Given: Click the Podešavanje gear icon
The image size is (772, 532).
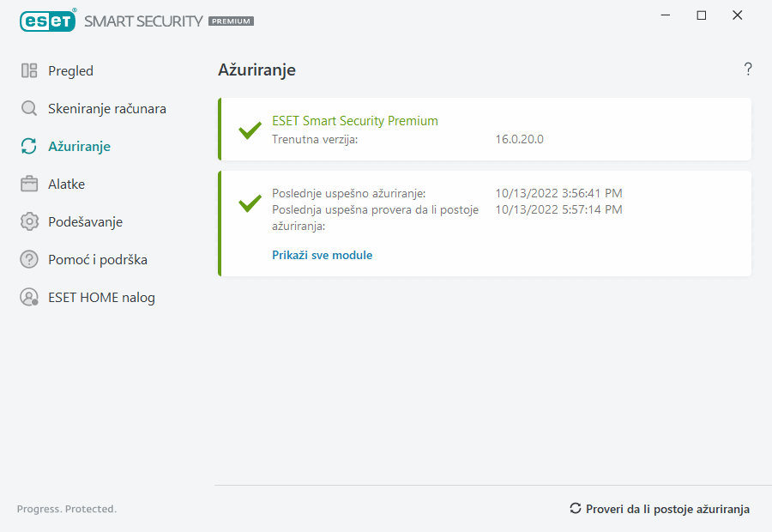Looking at the screenshot, I should tap(29, 222).
